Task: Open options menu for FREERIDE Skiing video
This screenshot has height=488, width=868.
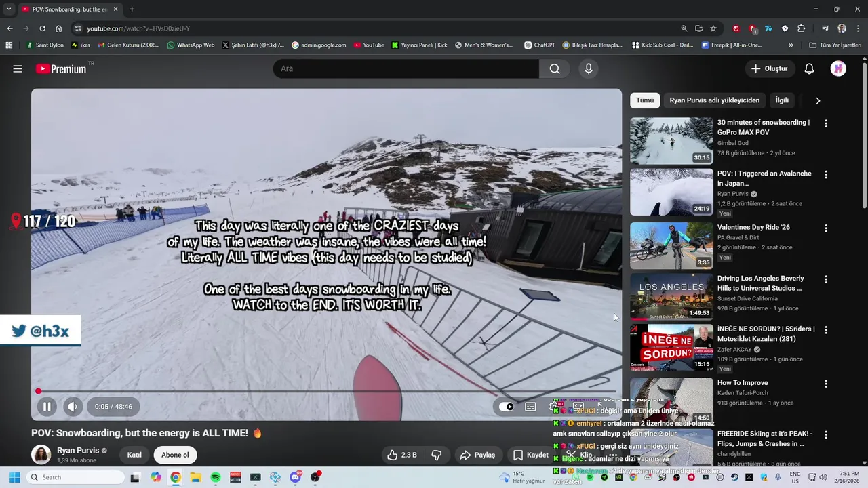Action: (826, 434)
